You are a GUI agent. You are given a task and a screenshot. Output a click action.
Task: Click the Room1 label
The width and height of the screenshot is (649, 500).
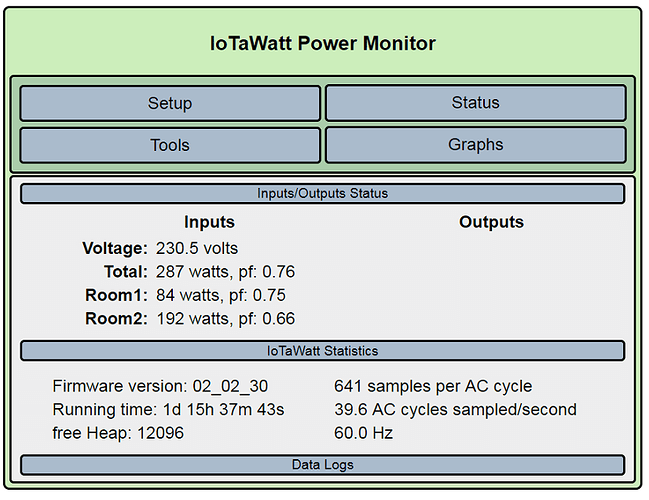(x=116, y=296)
